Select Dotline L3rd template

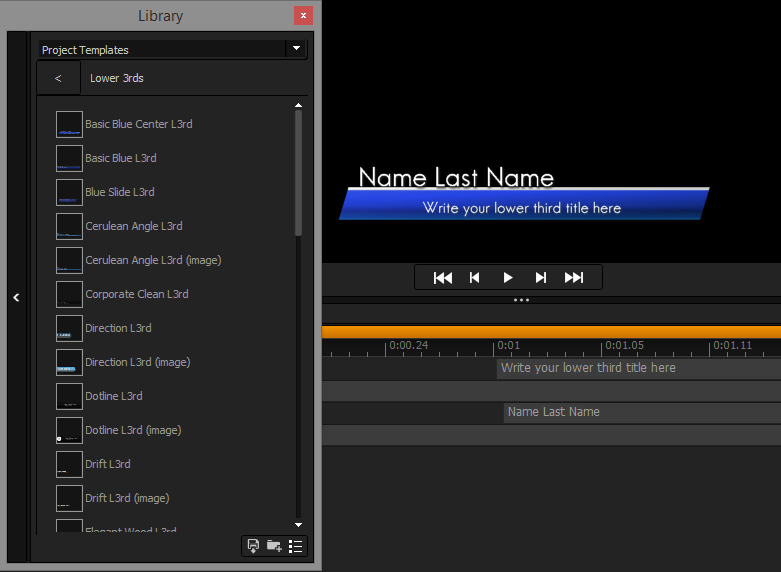coord(113,396)
